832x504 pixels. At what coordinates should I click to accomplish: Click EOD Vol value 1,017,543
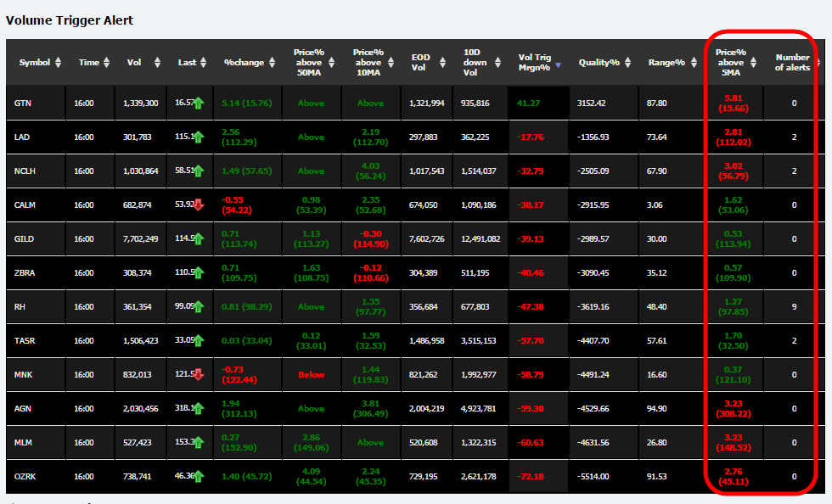pos(426,171)
